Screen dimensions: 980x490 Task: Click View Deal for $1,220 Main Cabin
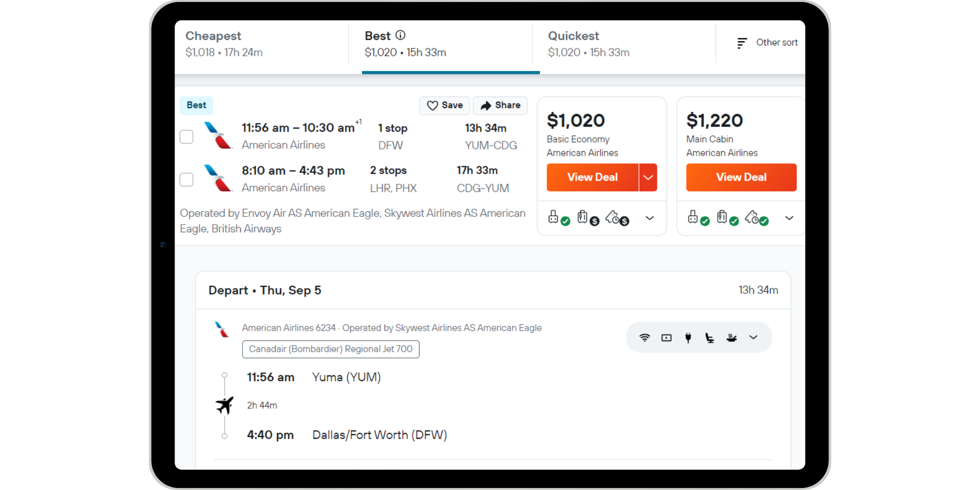pyautogui.click(x=741, y=178)
